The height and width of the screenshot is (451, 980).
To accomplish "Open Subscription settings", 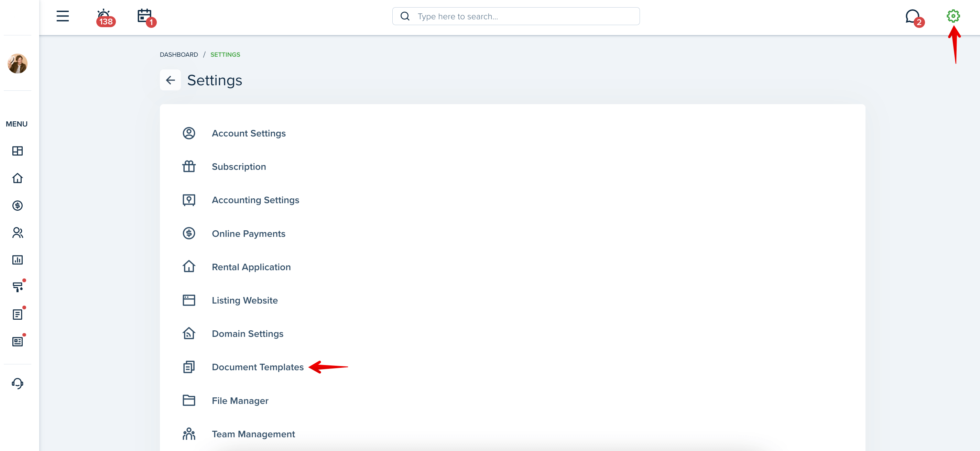I will click(x=239, y=167).
